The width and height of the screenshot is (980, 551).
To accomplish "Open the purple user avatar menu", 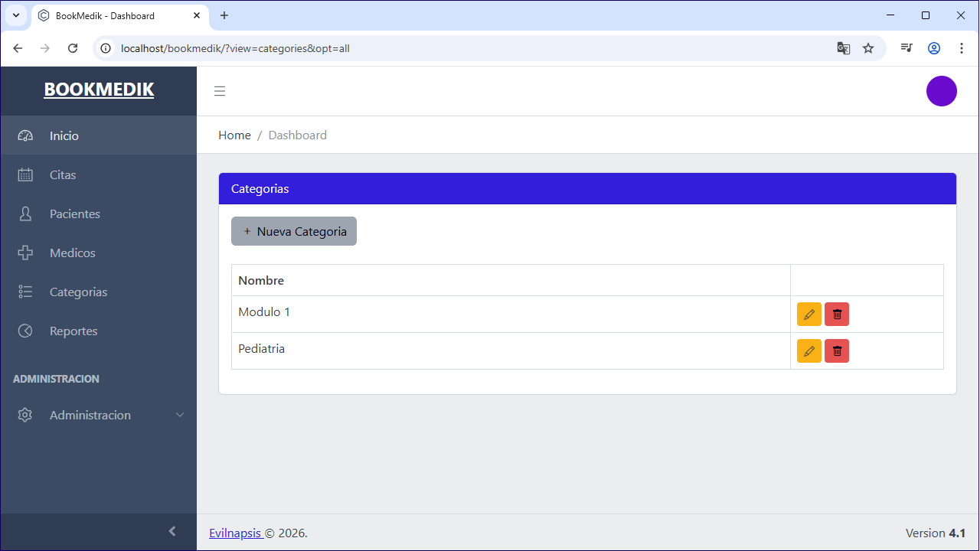I will pyautogui.click(x=941, y=91).
